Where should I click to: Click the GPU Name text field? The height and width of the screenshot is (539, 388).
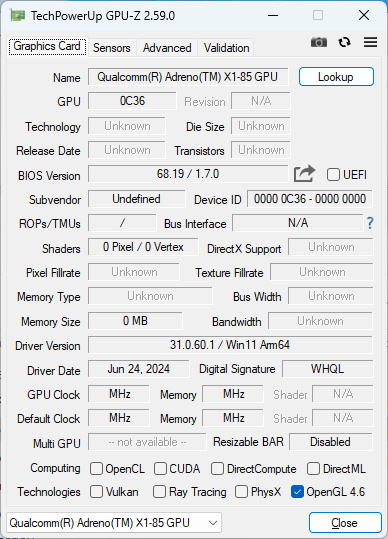point(188,77)
